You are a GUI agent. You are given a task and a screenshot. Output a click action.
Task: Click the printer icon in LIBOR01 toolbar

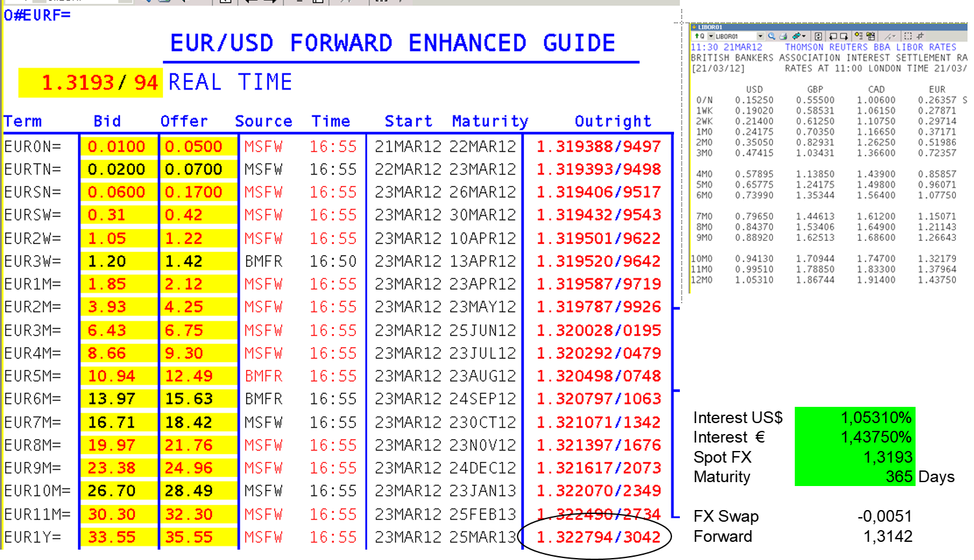[783, 36]
